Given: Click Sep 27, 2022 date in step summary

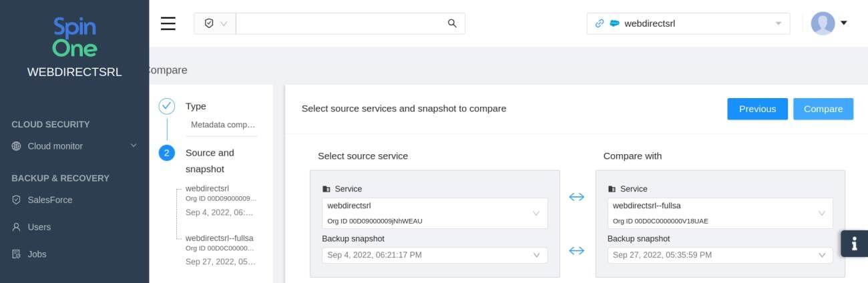Looking at the screenshot, I should coord(220,262).
